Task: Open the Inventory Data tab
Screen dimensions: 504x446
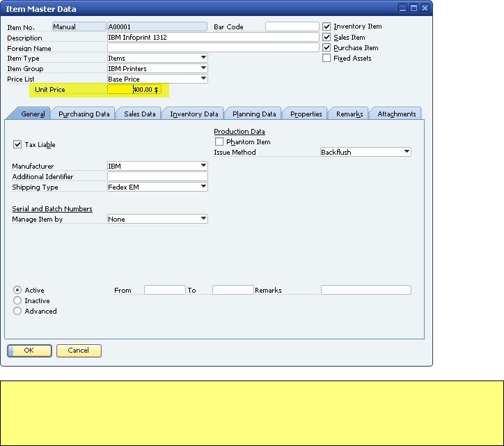Action: 194,114
